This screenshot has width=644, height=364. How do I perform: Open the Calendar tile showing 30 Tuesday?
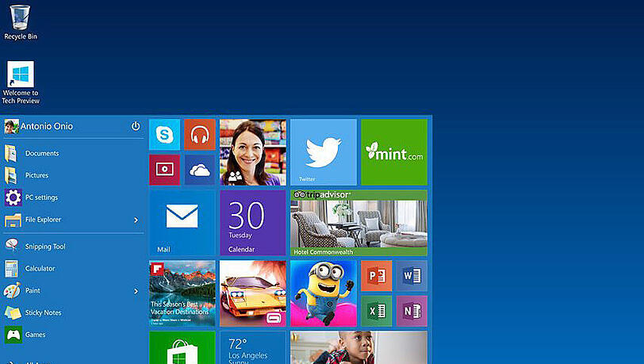pyautogui.click(x=253, y=223)
